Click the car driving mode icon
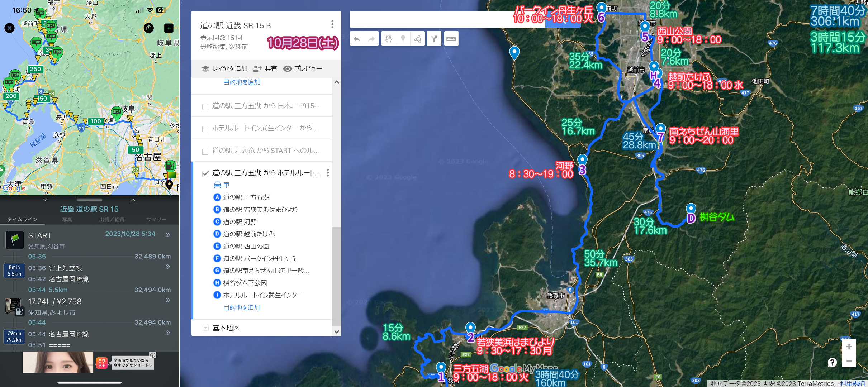868x387 pixels. point(217,185)
